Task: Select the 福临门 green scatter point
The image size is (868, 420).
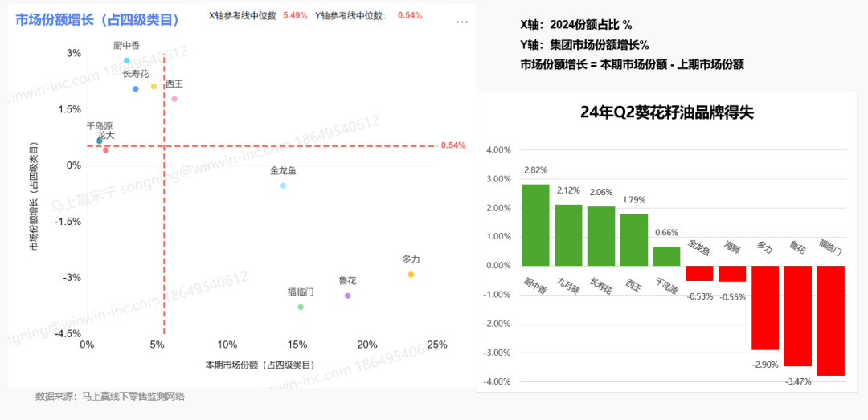Action: 301,307
